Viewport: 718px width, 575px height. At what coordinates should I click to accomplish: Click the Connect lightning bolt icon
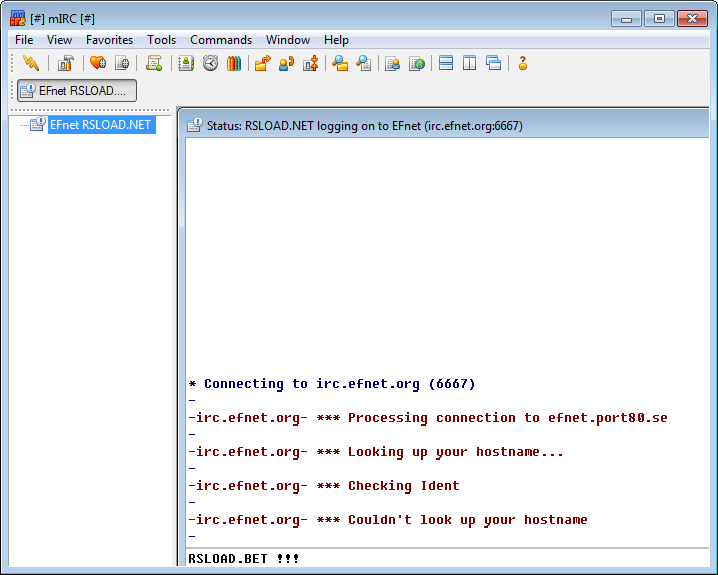click(31, 63)
